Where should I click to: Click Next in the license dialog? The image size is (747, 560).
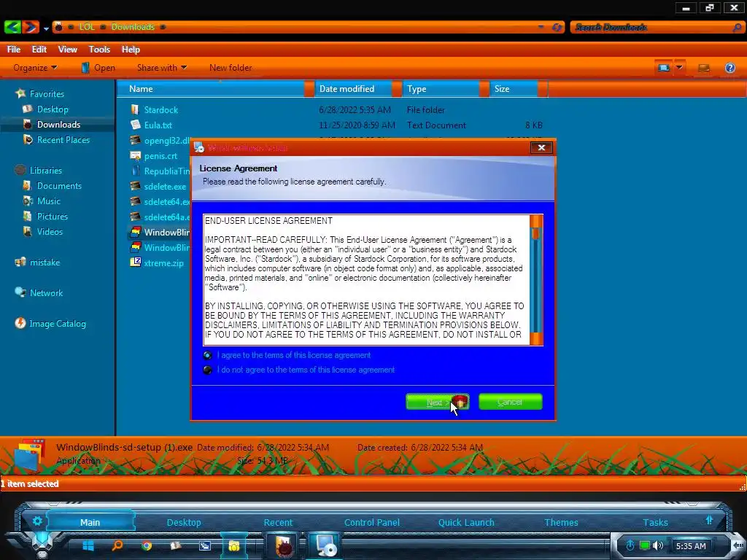438,402
